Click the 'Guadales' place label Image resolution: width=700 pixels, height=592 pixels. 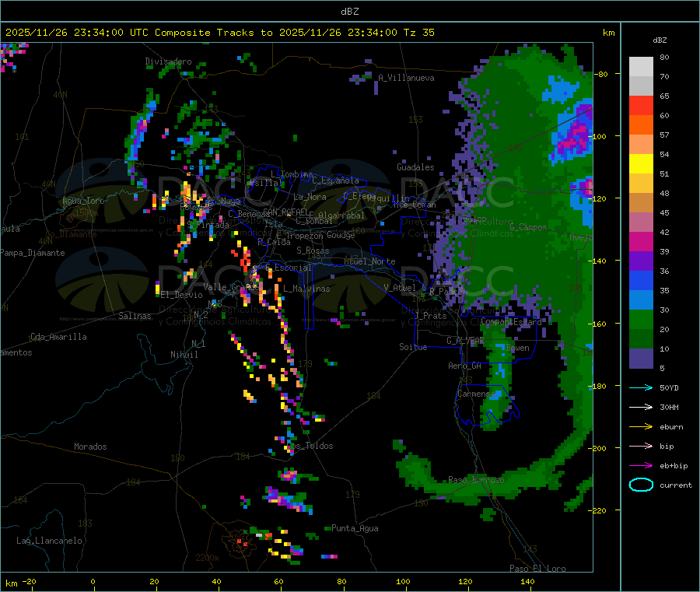[415, 167]
